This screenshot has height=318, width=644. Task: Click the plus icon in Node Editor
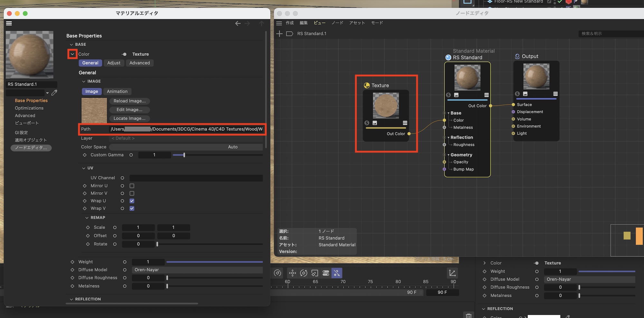tap(279, 34)
